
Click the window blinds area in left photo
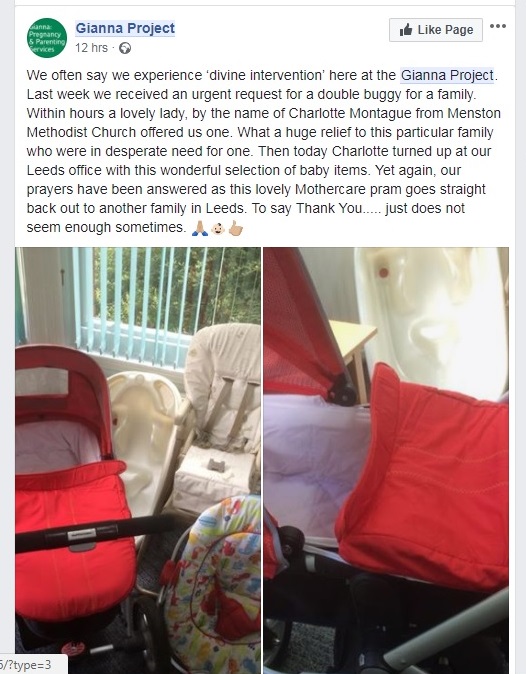coord(163,301)
